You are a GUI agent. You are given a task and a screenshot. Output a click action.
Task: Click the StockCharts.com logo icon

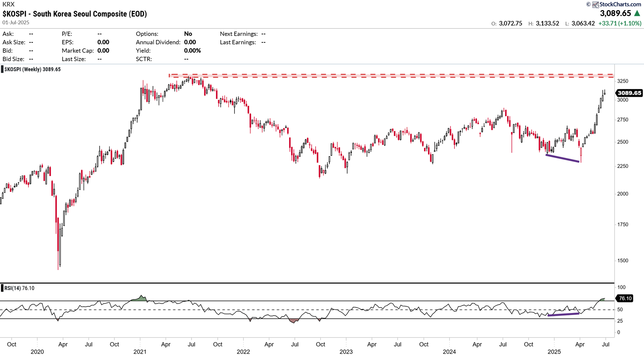point(595,5)
